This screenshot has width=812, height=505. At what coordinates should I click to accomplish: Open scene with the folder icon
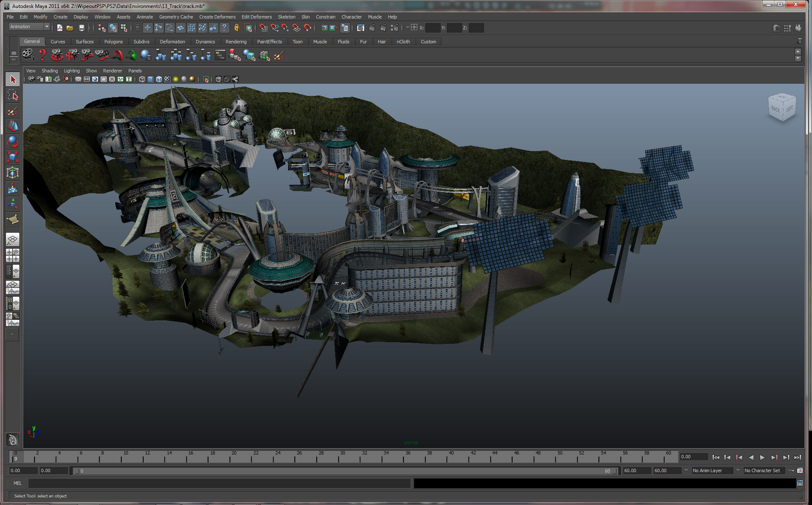(x=70, y=28)
